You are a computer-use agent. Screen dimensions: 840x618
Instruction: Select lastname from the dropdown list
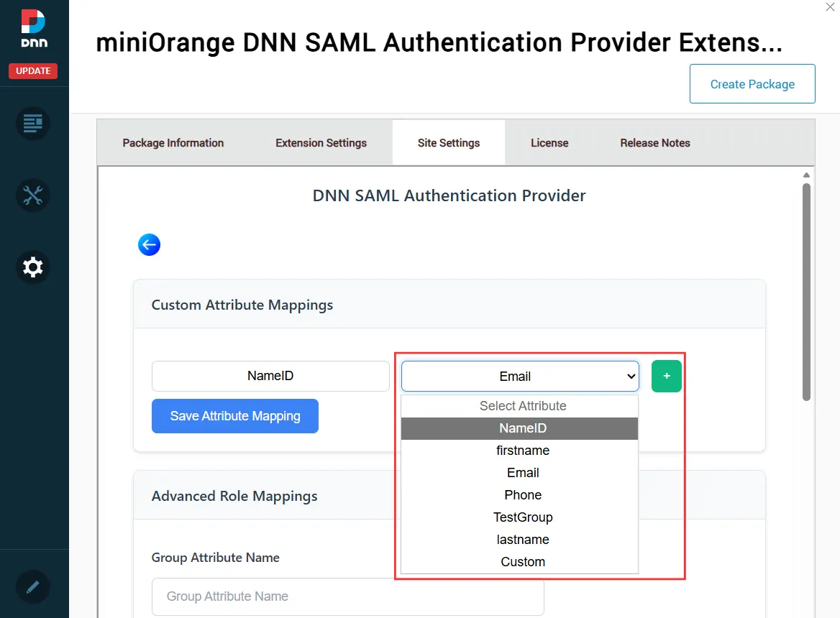(x=520, y=540)
